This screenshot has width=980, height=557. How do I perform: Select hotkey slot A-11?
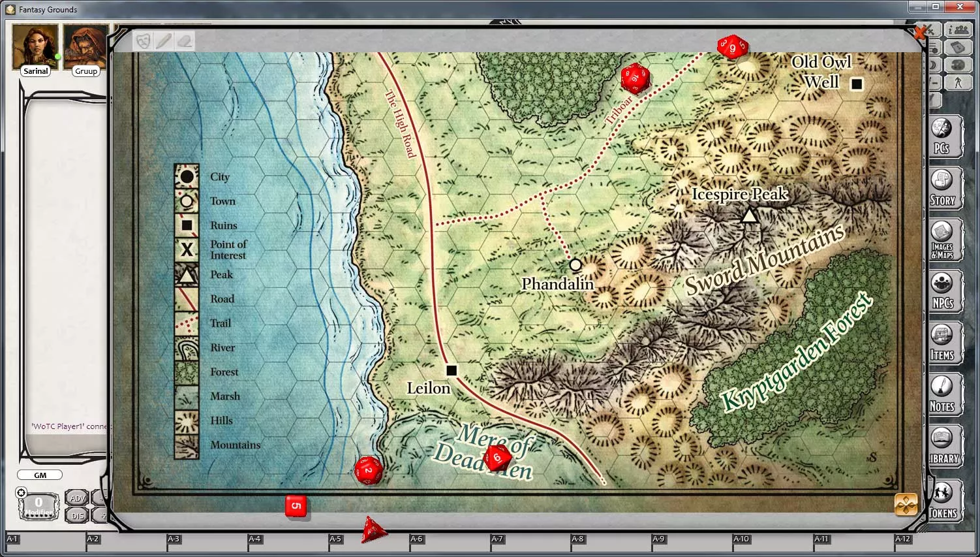tap(854, 542)
